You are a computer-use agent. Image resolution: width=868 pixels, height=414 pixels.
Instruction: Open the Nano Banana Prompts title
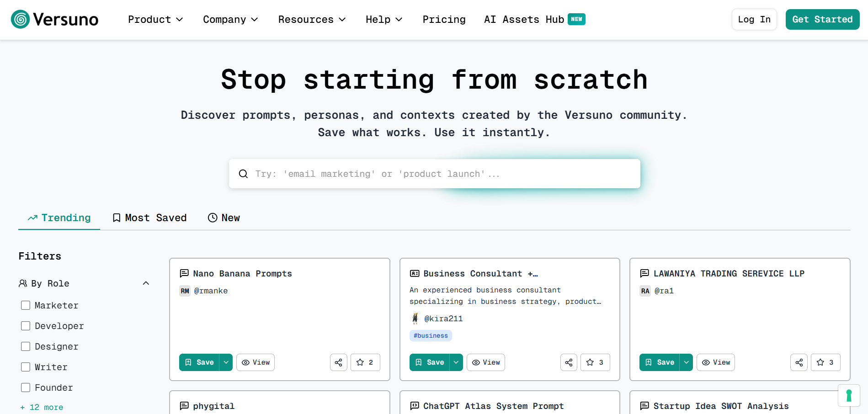coord(242,273)
